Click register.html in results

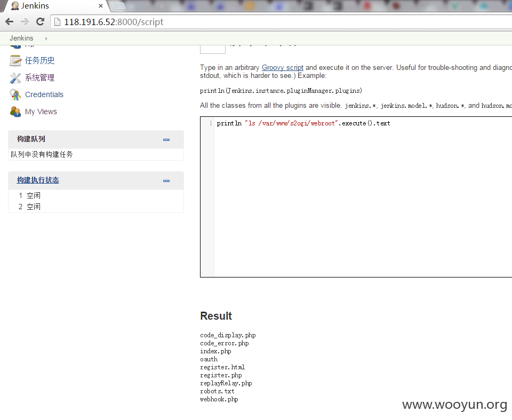click(222, 367)
